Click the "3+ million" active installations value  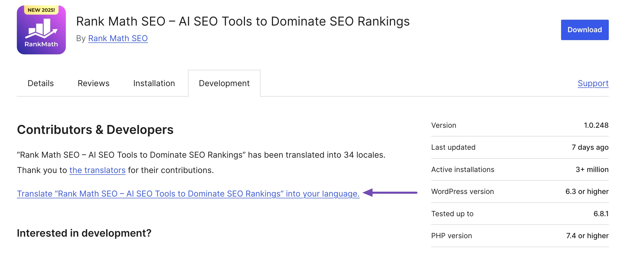[592, 170]
